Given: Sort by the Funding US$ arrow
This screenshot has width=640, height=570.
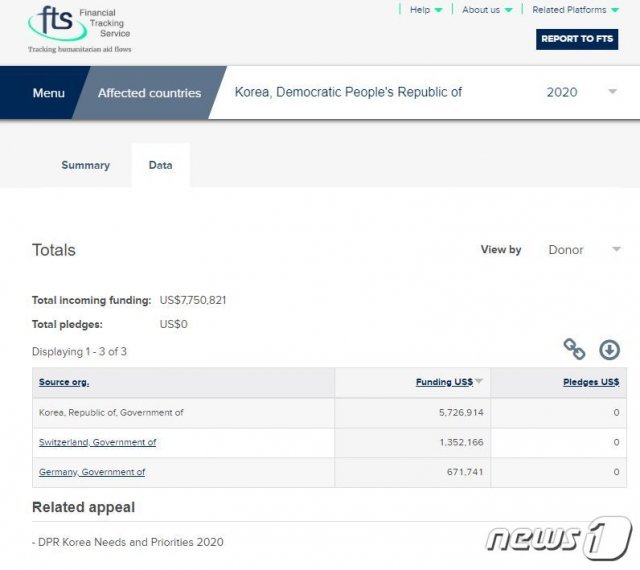Looking at the screenshot, I should [479, 382].
